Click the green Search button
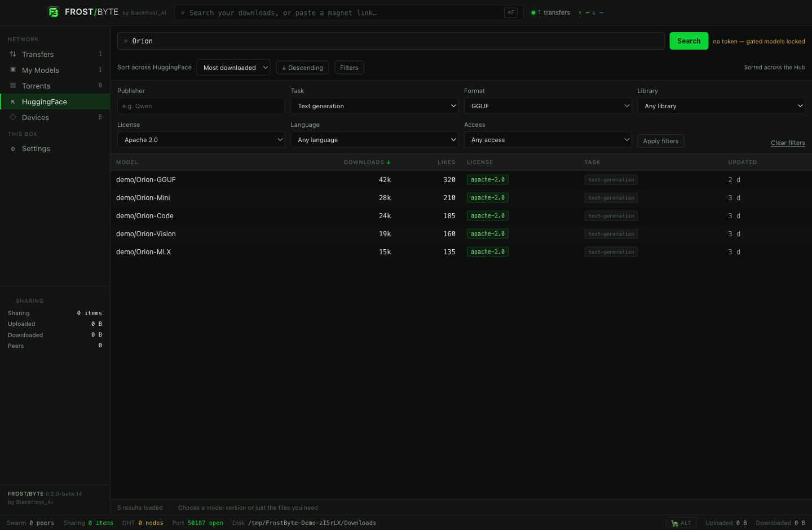Viewport: 812px width, 530px height. (689, 41)
